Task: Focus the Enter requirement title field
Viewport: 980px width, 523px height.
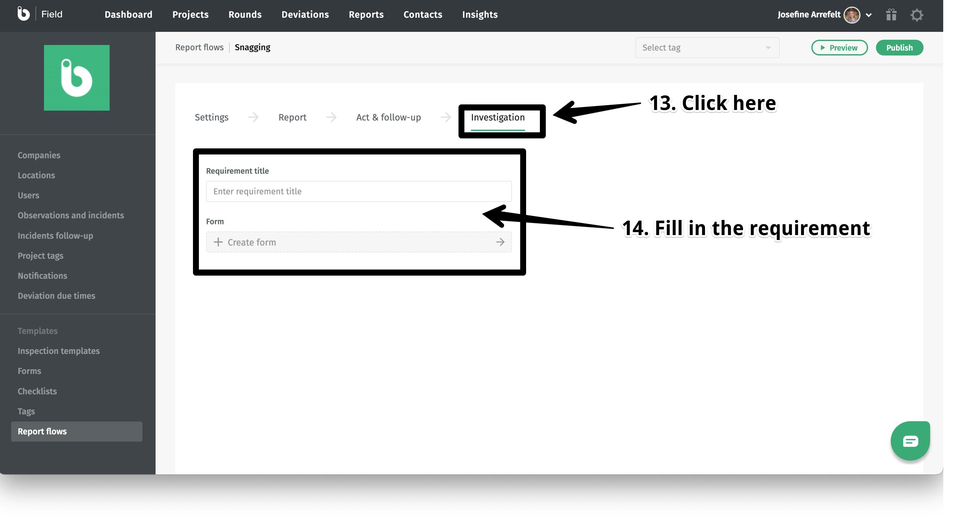Action: point(359,191)
